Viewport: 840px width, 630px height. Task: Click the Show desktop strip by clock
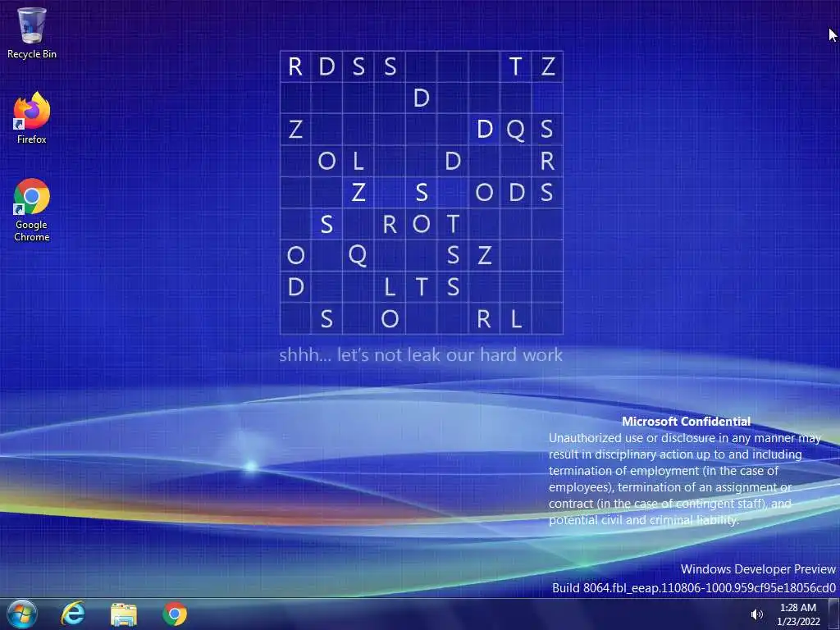pos(834,614)
